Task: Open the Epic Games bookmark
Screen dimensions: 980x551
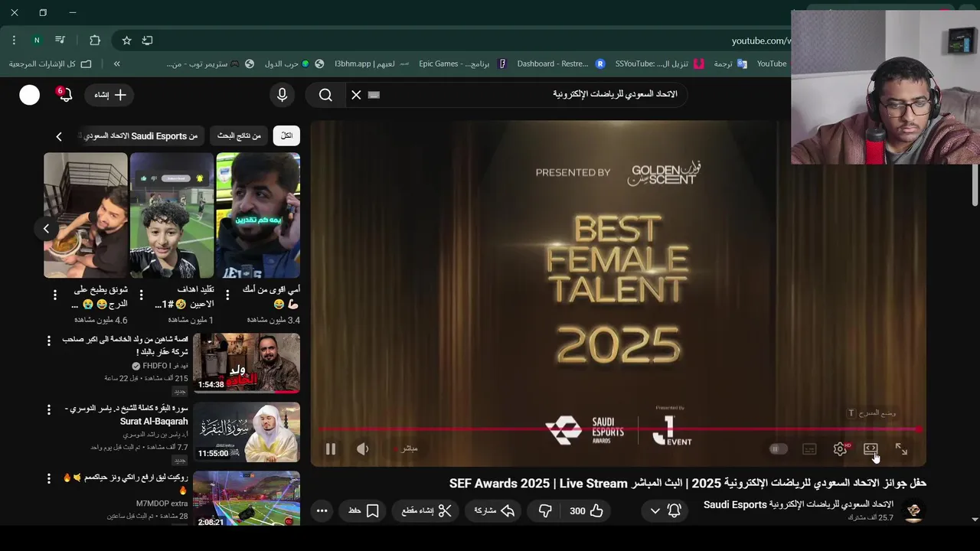Action: point(463,64)
